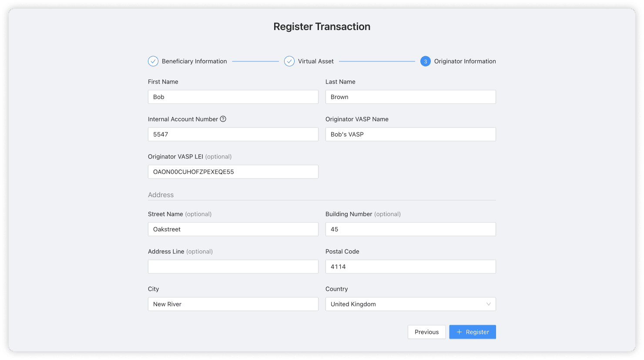Image resolution: width=644 pixels, height=360 pixels.
Task: Go to Virtual Asset step label
Action: (x=315, y=61)
